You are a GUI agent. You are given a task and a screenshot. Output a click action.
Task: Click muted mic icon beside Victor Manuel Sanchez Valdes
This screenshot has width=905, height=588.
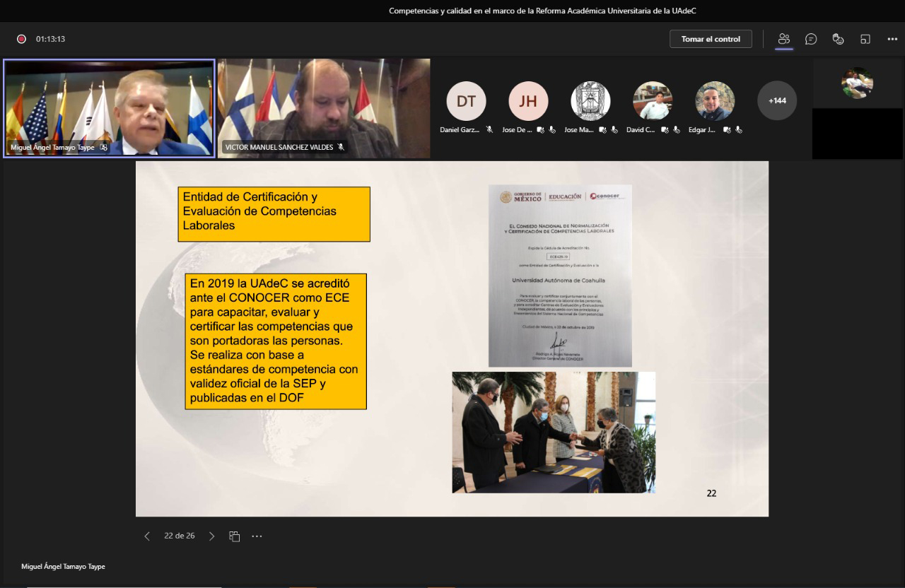tap(340, 147)
